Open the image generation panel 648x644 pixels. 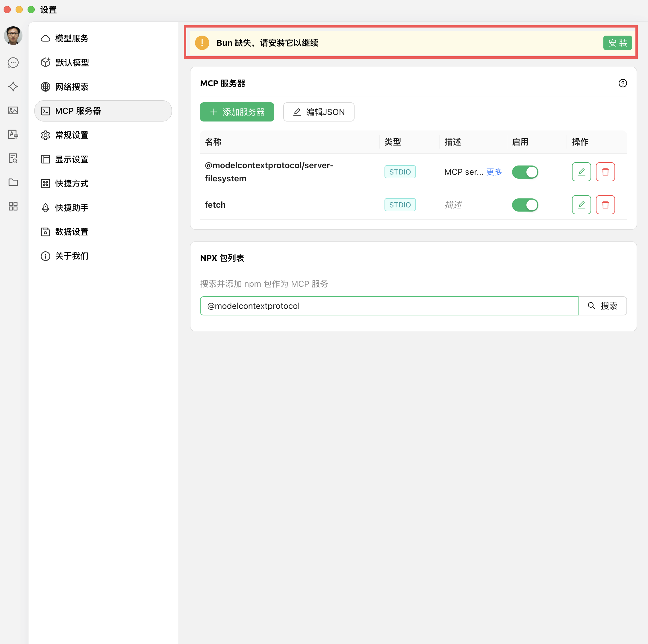point(13,111)
